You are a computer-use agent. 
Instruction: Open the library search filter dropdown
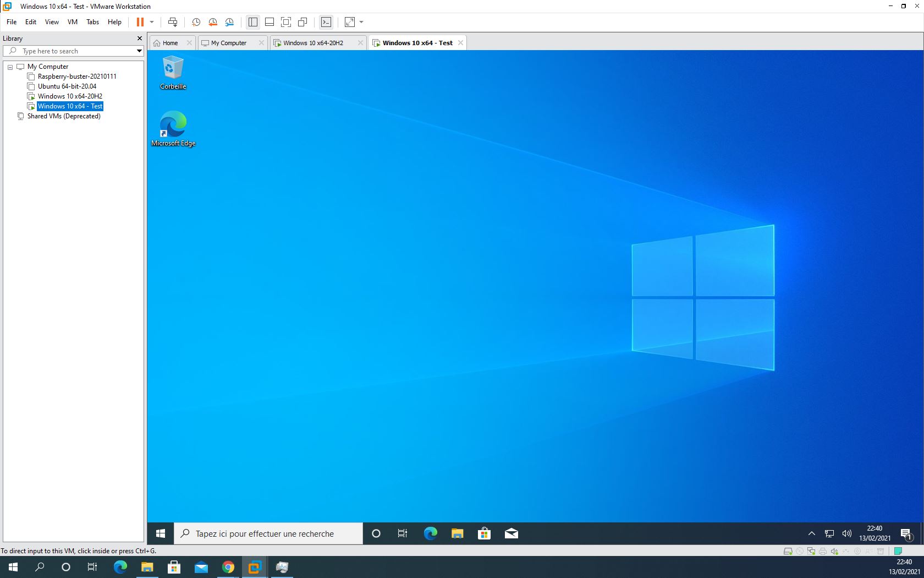pyautogui.click(x=139, y=51)
